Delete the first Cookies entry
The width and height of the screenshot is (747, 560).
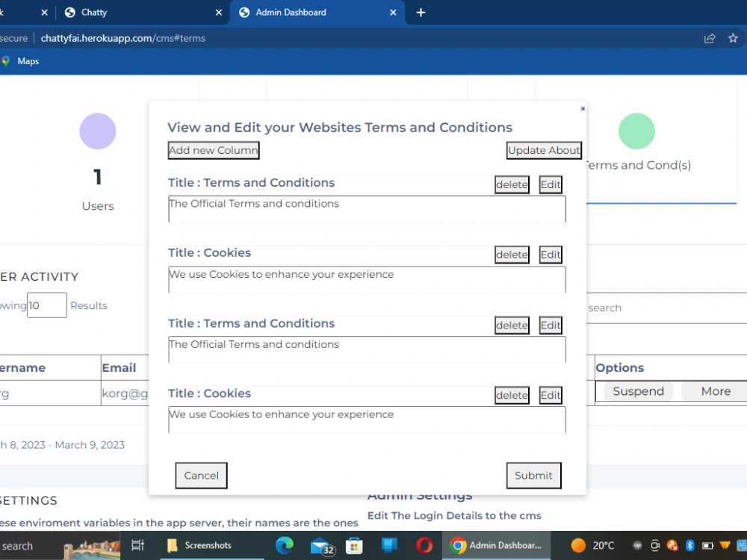[x=512, y=255]
